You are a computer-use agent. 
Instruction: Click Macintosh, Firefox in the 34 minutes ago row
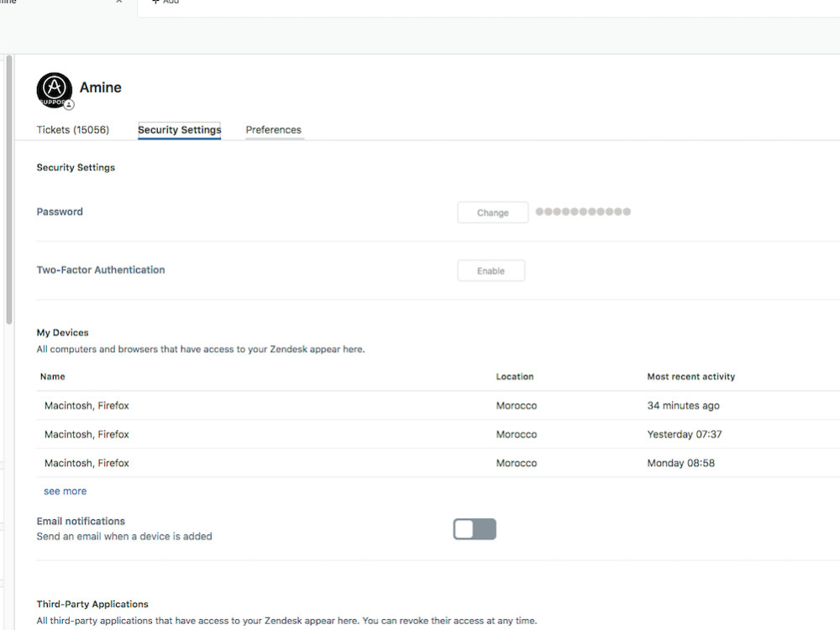(87, 406)
